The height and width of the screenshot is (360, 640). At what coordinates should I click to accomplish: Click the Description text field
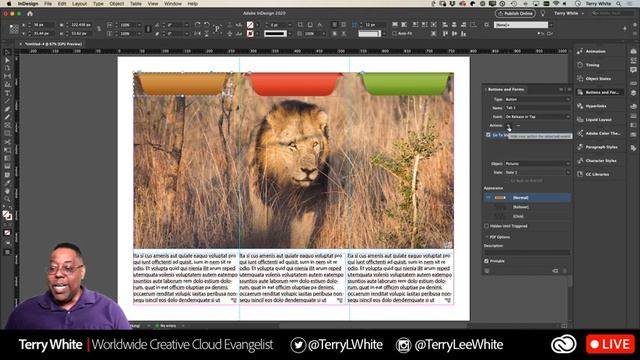[x=527, y=252]
